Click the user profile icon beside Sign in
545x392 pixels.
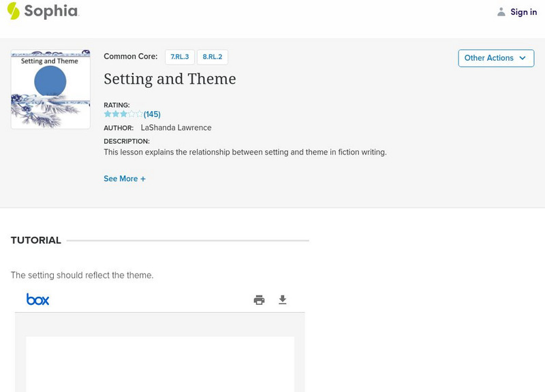tap(501, 12)
